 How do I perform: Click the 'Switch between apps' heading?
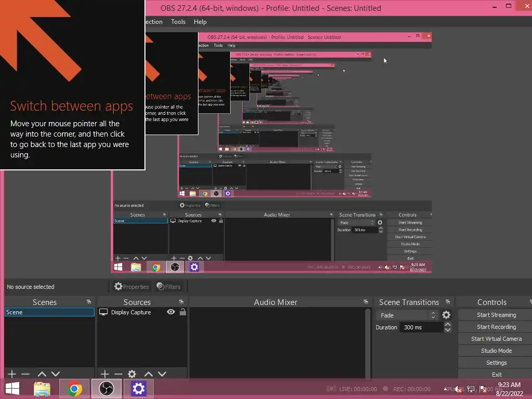pyautogui.click(x=72, y=106)
